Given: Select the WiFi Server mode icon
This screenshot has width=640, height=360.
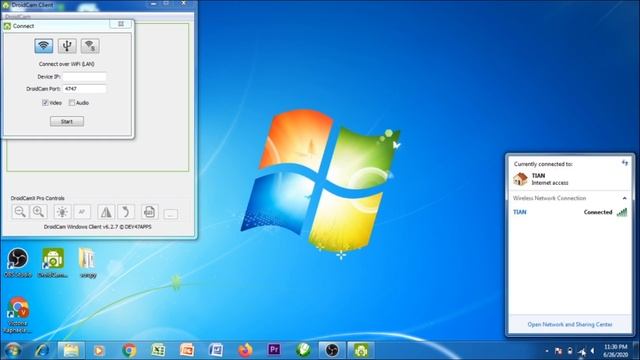Looking at the screenshot, I should click(90, 46).
